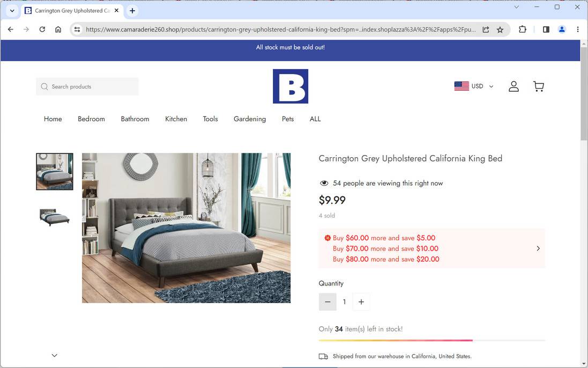Click the blue B store logo

(x=291, y=86)
